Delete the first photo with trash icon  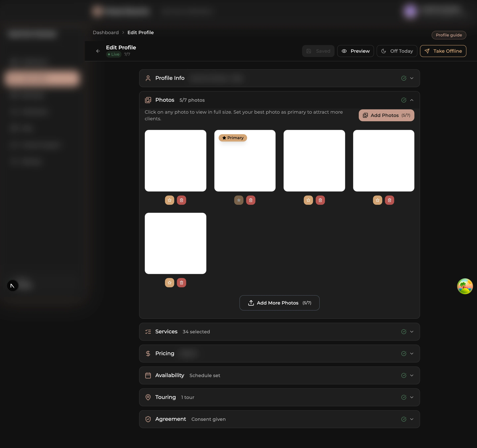point(181,200)
